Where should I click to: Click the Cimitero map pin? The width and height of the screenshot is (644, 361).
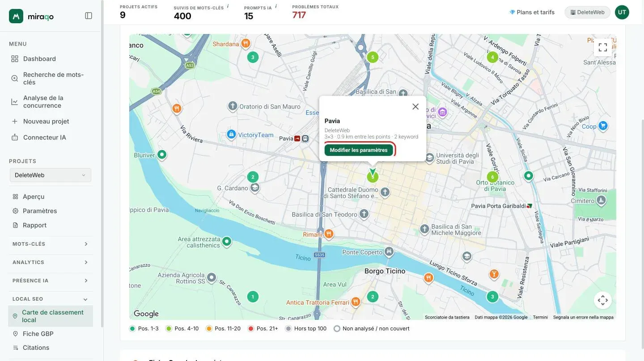click(x=602, y=200)
